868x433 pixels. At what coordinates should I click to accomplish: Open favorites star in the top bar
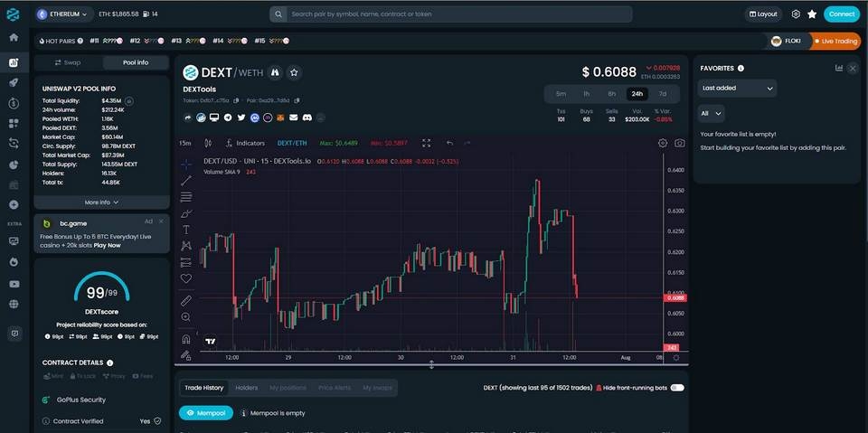click(812, 14)
